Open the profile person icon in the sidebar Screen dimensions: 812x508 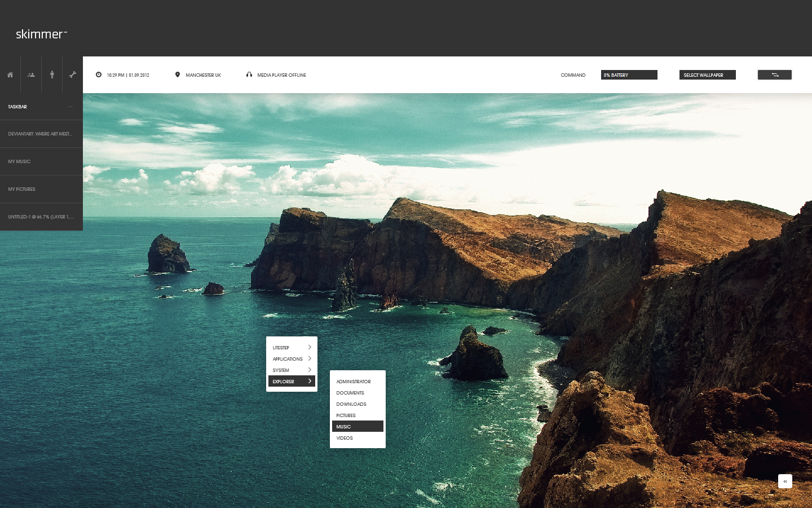coord(51,74)
